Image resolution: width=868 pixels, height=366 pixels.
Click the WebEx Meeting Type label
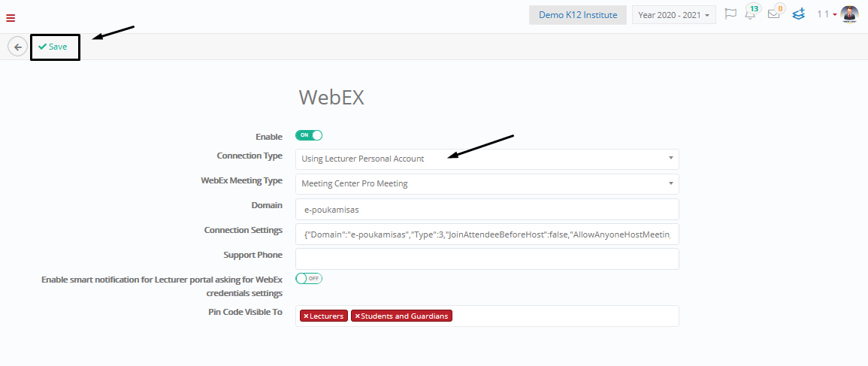(241, 180)
